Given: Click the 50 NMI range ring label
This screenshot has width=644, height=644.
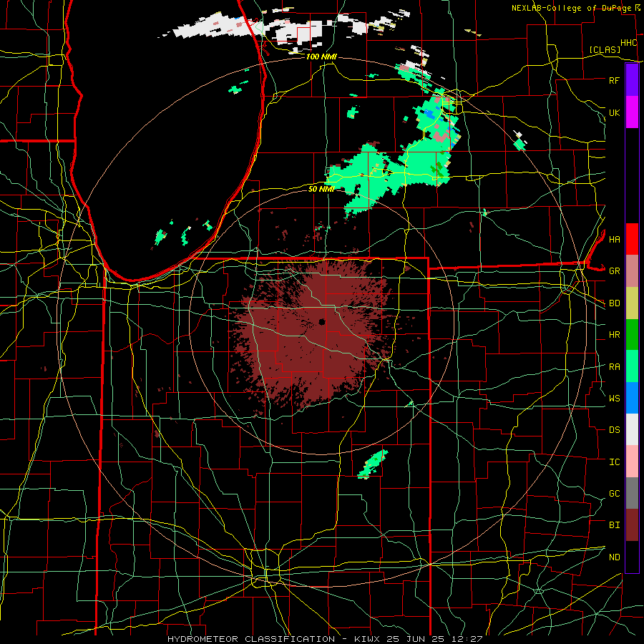Looking at the screenshot, I should pos(321,189).
